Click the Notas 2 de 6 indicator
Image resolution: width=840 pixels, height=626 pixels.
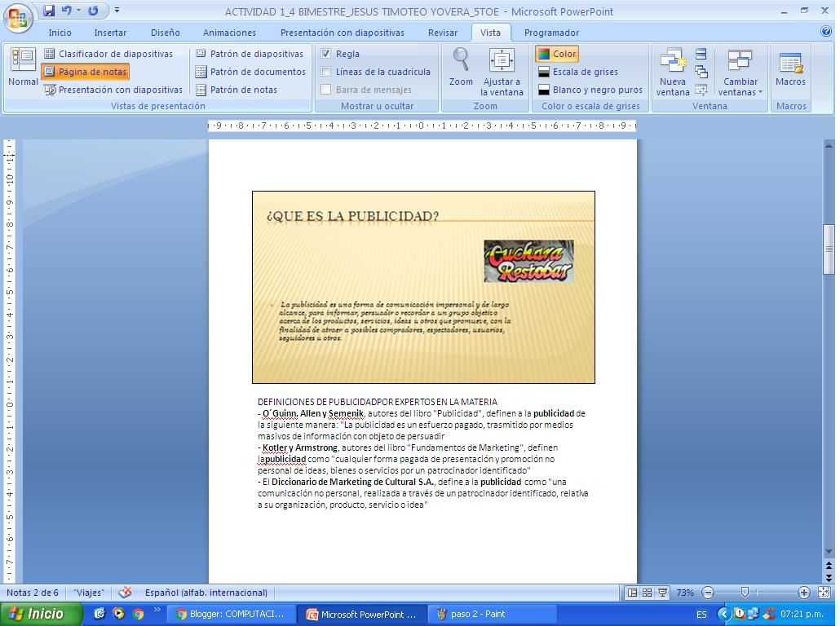[33, 593]
